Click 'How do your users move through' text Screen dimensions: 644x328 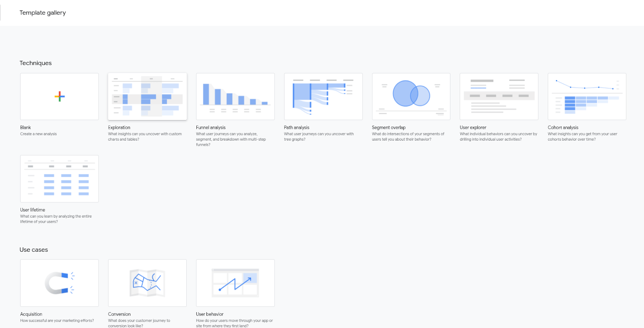point(234,321)
